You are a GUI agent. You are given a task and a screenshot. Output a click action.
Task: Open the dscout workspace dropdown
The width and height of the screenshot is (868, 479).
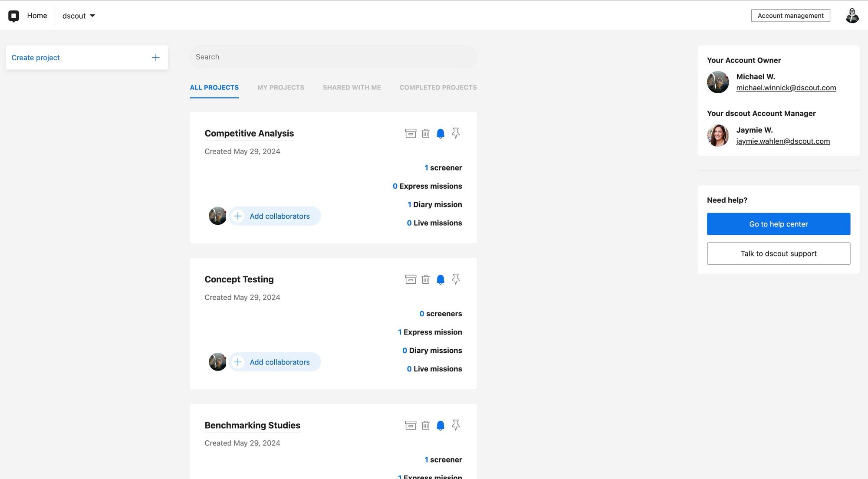coord(79,16)
